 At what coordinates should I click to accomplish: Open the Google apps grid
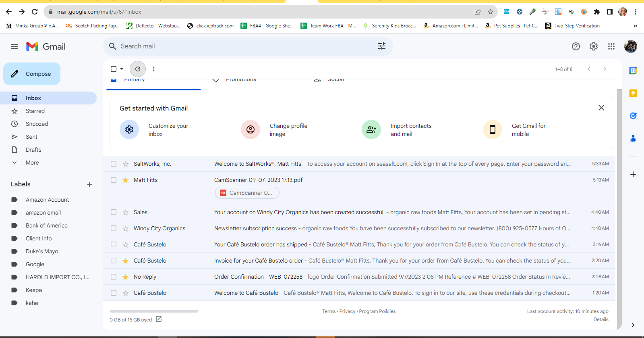[x=611, y=46]
